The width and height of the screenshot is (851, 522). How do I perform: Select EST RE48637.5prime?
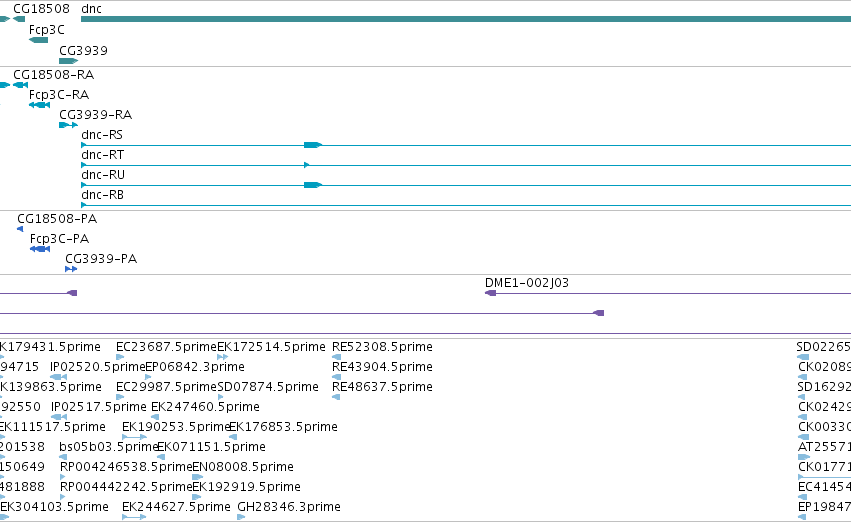pyautogui.click(x=383, y=387)
